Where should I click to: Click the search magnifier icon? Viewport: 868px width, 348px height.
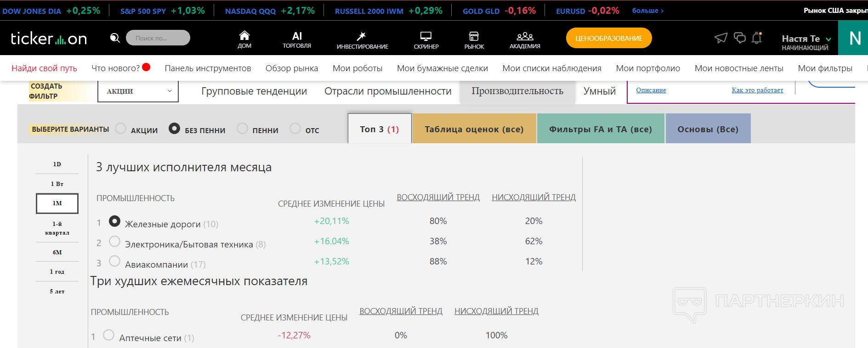tap(115, 38)
